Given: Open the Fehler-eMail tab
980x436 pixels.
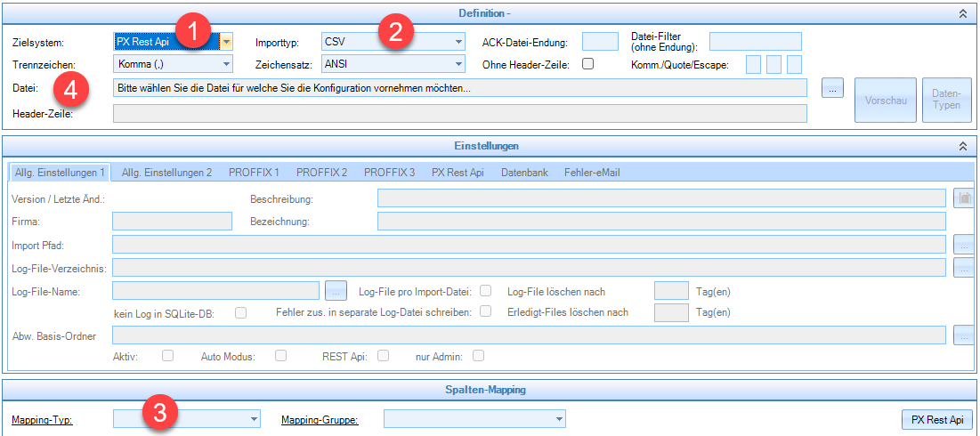Looking at the screenshot, I should tap(591, 172).
